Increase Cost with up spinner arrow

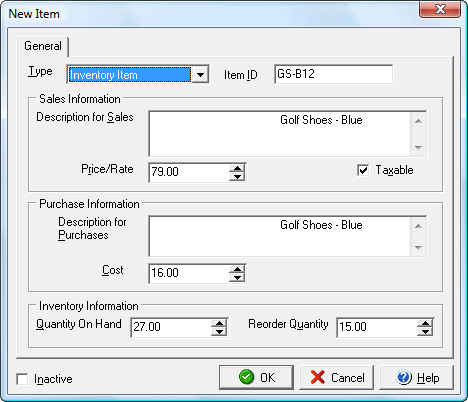click(x=237, y=270)
